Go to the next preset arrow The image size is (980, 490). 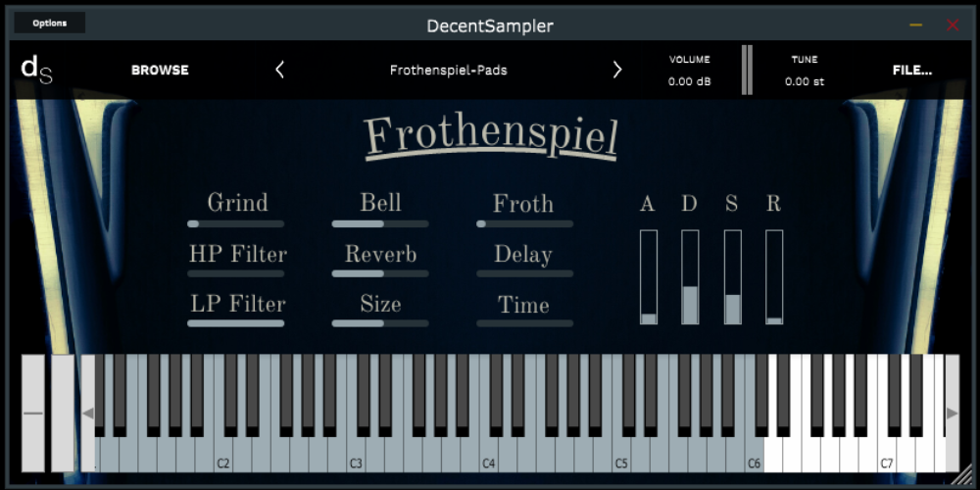point(616,70)
